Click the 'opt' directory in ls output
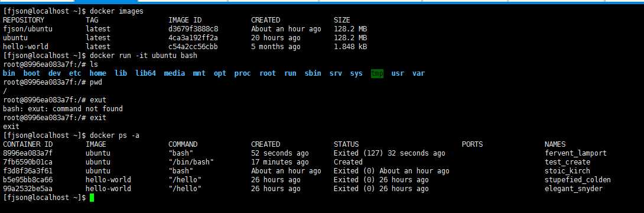Viewport: 644px width, 213px height. 220,73
